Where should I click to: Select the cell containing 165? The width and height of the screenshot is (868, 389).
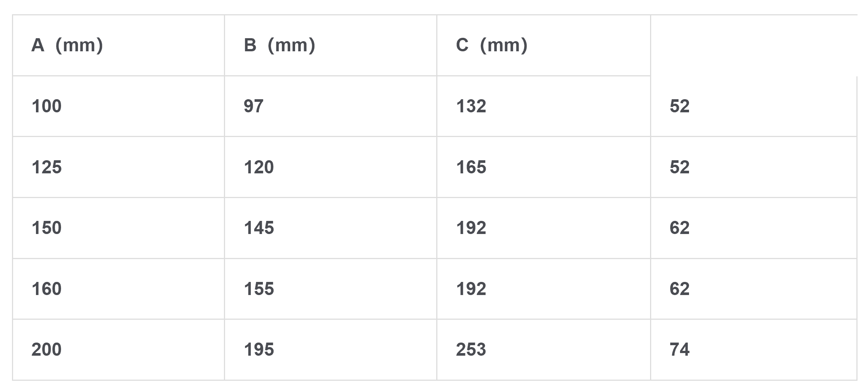(x=544, y=167)
